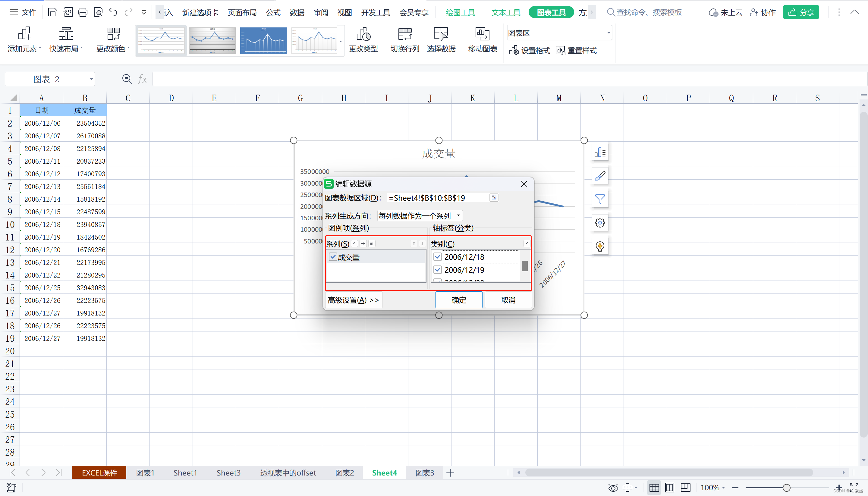
Task: Click 移动图表 move chart
Action: coord(483,40)
